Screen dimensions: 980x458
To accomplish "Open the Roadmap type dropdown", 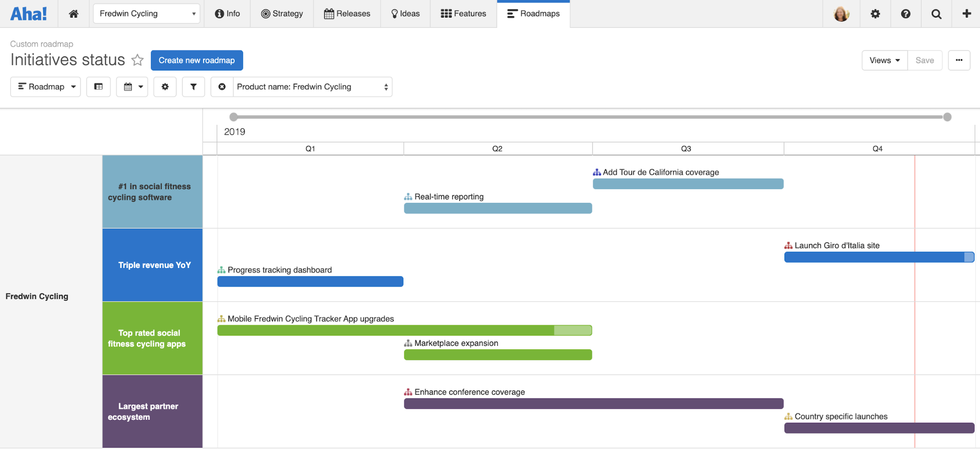I will [46, 87].
